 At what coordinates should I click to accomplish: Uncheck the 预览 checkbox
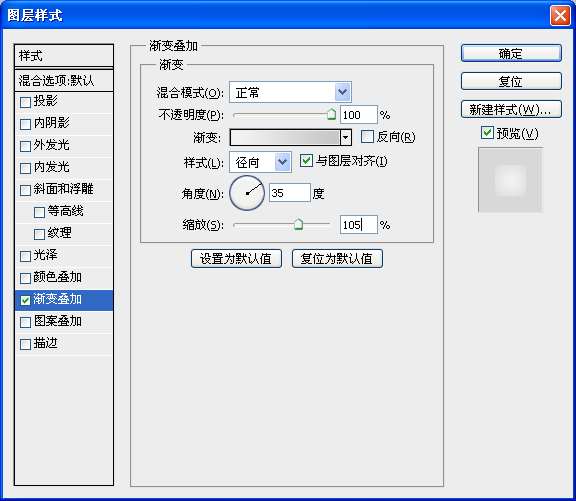point(487,133)
